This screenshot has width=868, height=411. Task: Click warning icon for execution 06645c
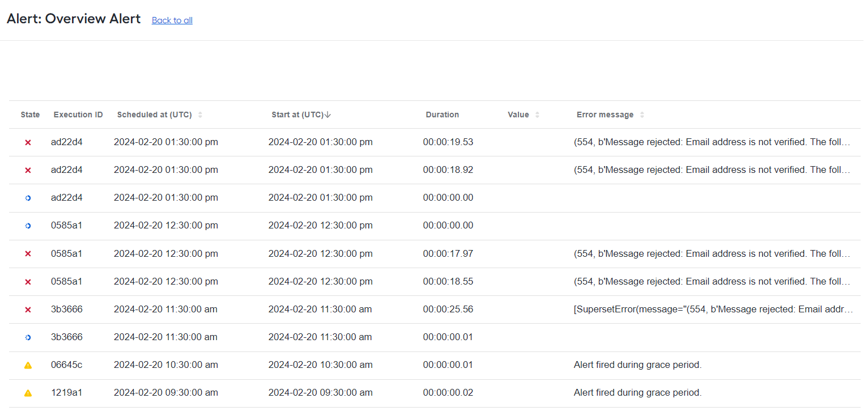(28, 366)
